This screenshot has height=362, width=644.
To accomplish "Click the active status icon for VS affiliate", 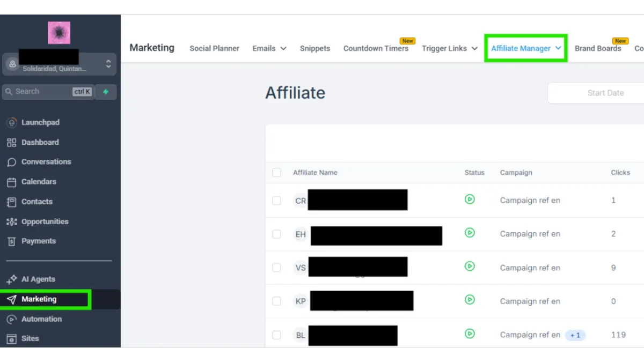I will pos(470,266).
